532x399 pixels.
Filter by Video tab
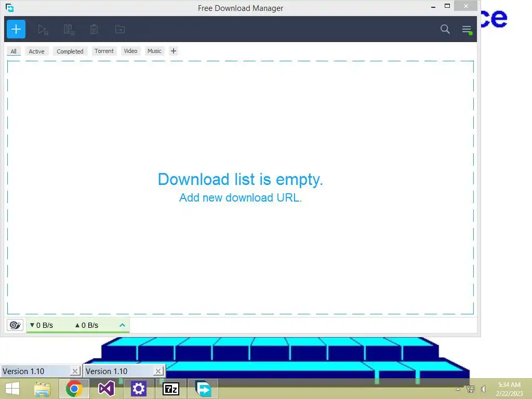[x=130, y=51]
